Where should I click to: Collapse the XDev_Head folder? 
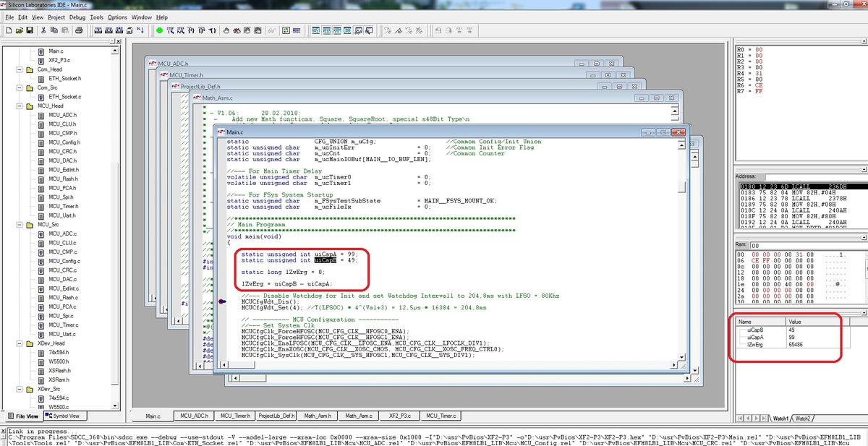tap(20, 343)
